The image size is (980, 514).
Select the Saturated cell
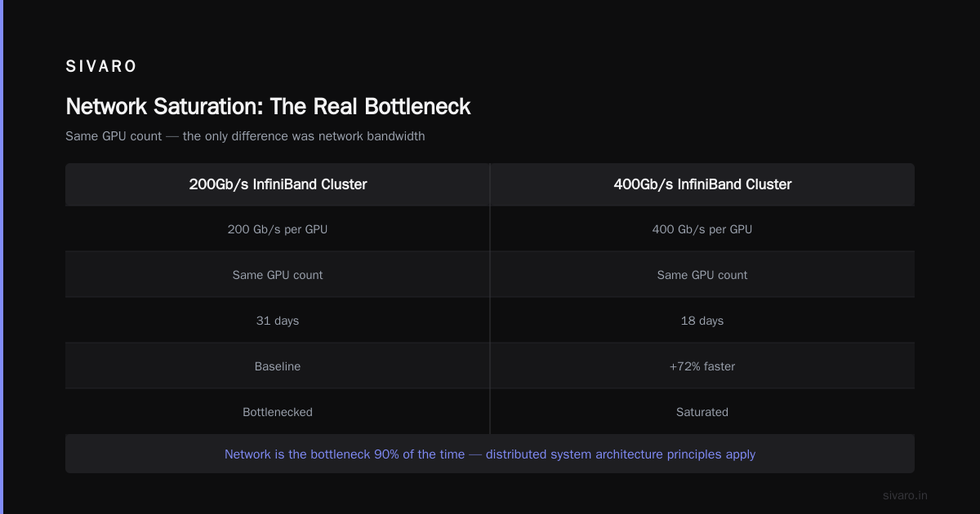(702, 412)
